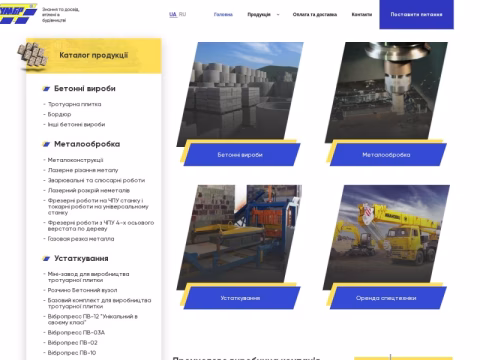This screenshot has width=480, height=360.
Task: Click the paving stones catalog icon
Action: pyautogui.click(x=32, y=55)
